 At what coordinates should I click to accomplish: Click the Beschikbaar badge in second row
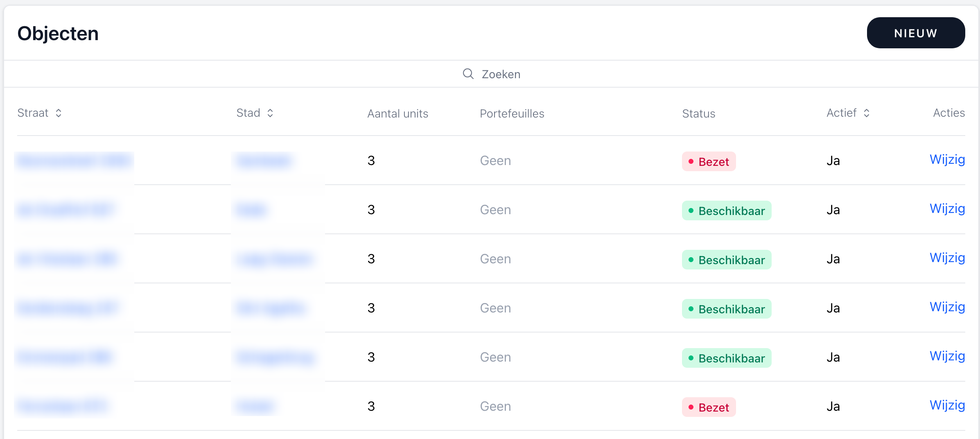pos(727,210)
